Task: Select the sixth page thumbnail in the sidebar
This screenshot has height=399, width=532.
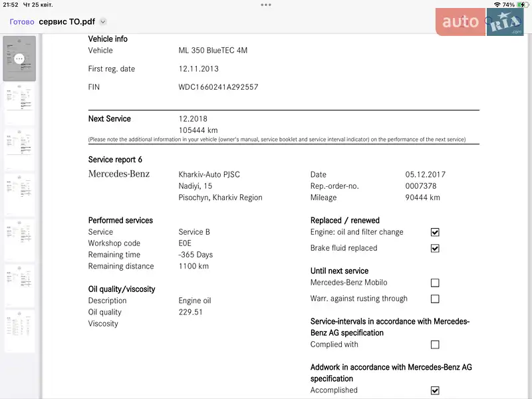Action: [x=19, y=285]
